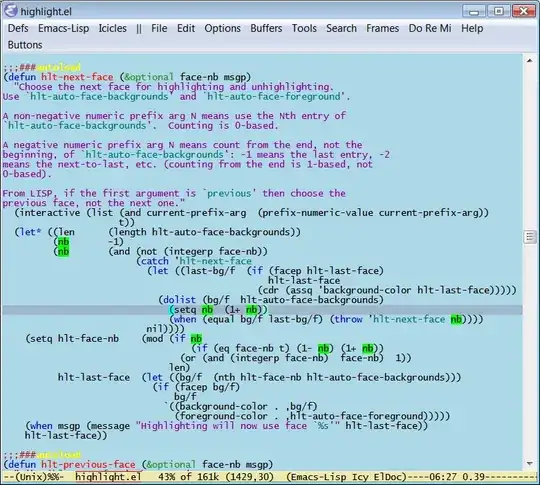Open the Options menu
The image size is (540, 485).
(x=222, y=28)
